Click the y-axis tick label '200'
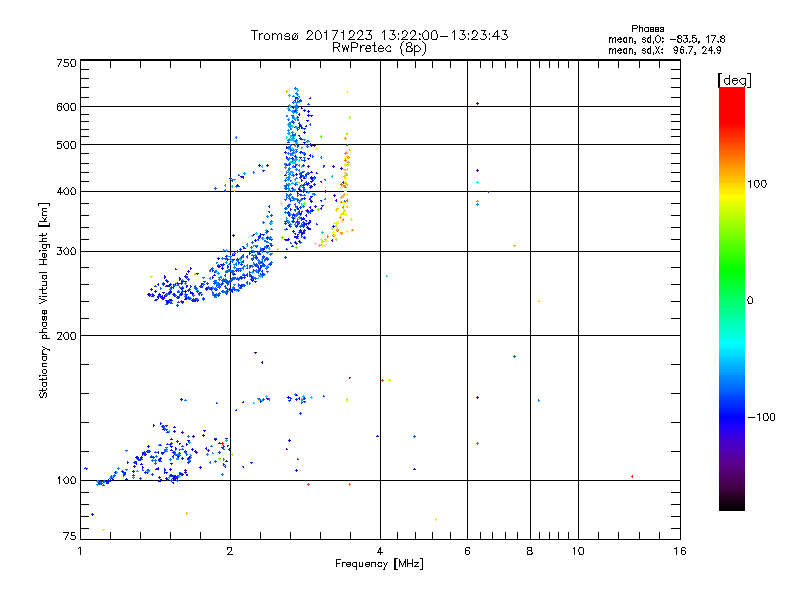 point(66,336)
